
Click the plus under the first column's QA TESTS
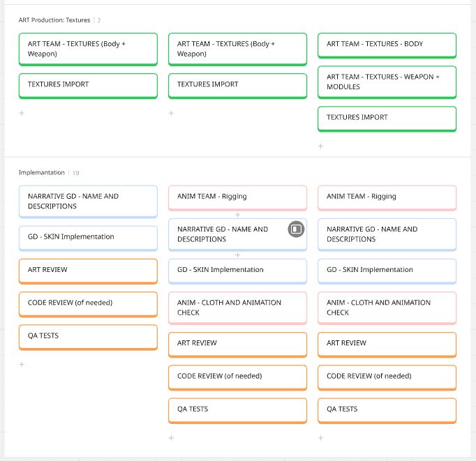tap(22, 365)
